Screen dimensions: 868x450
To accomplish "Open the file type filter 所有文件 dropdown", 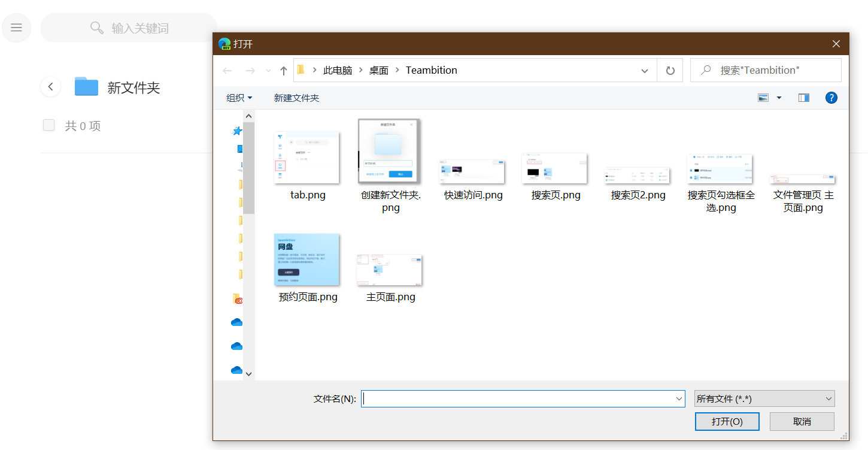I will (x=764, y=399).
